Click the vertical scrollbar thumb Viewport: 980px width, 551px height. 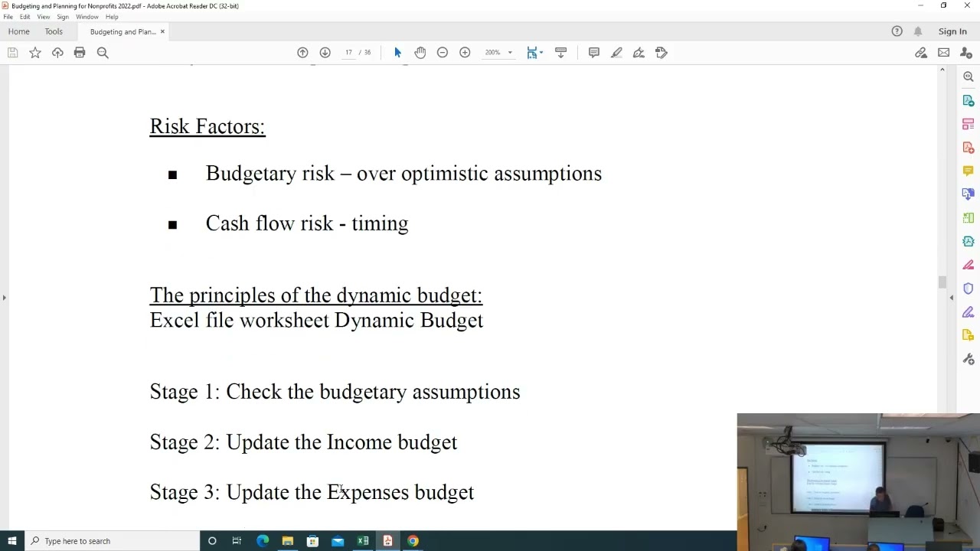(942, 282)
